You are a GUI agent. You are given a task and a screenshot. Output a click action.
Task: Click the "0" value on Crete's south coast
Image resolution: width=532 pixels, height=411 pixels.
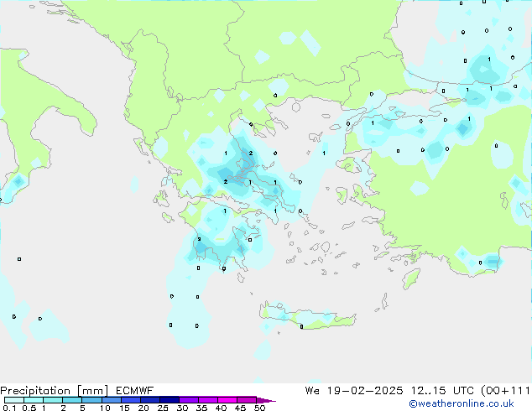[301, 326]
